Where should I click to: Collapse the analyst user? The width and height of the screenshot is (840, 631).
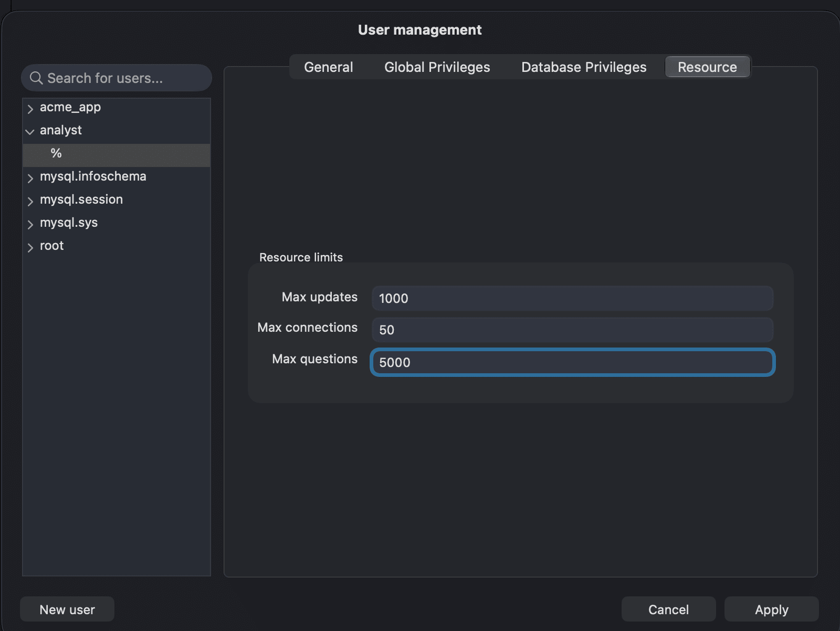pos(30,131)
